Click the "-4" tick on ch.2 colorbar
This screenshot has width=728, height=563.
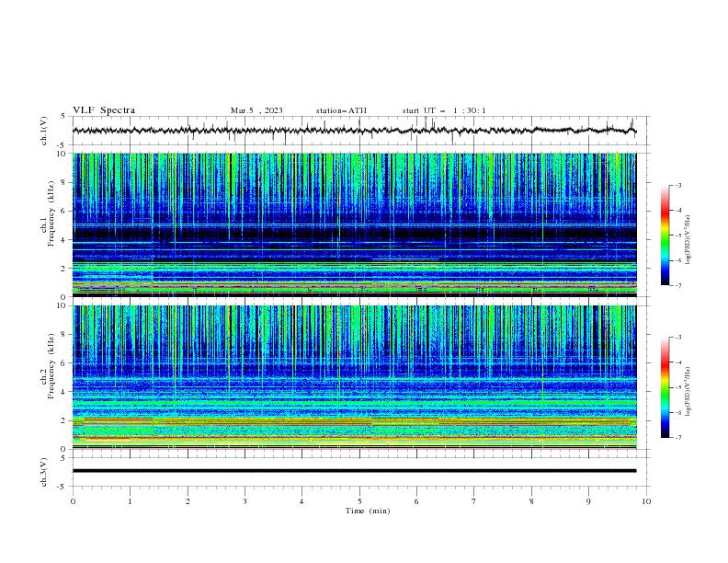click(678, 362)
